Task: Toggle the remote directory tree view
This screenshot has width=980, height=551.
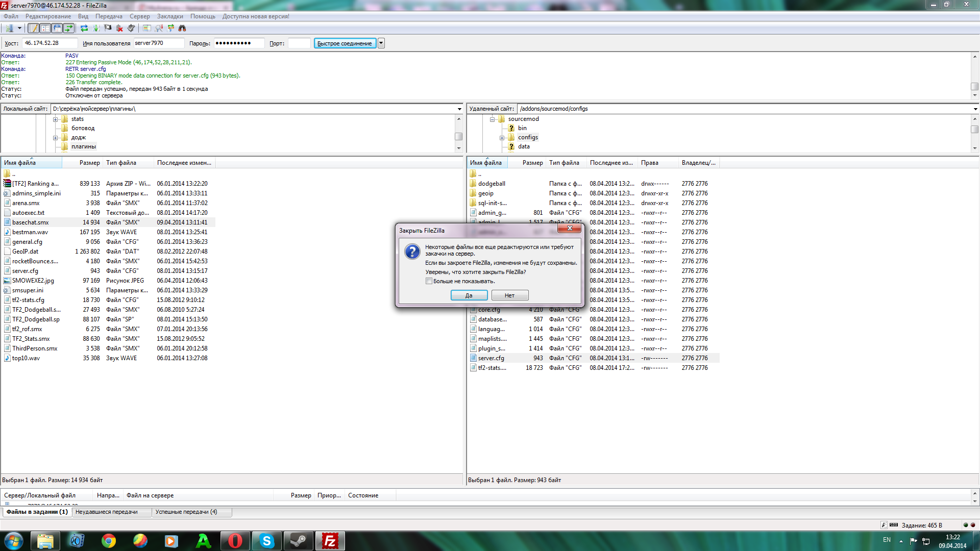Action: click(x=57, y=28)
